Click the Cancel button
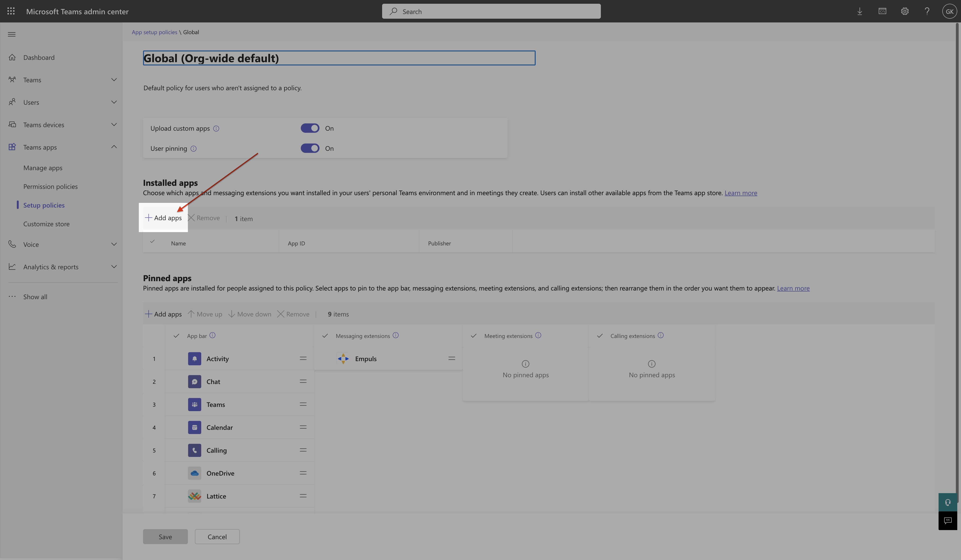The width and height of the screenshot is (961, 560). (217, 537)
